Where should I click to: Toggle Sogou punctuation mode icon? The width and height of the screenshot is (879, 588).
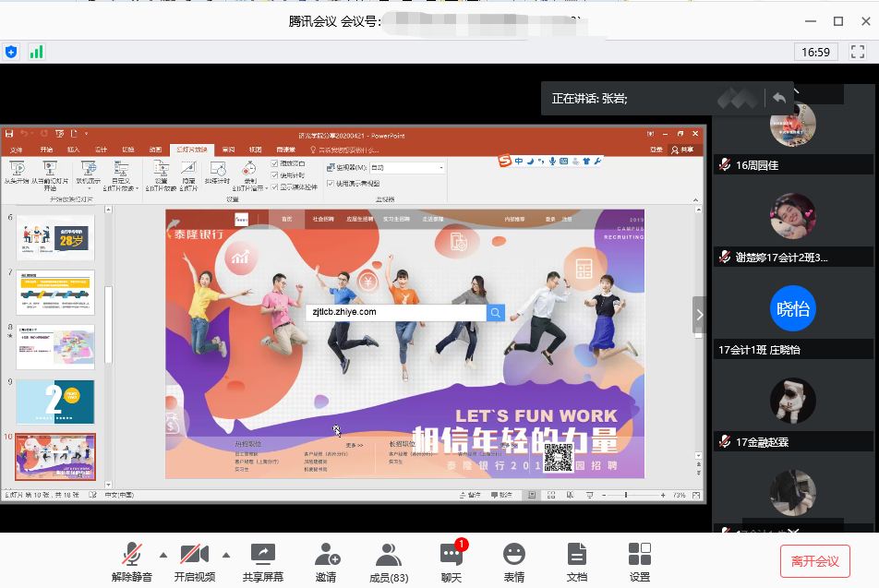(541, 161)
